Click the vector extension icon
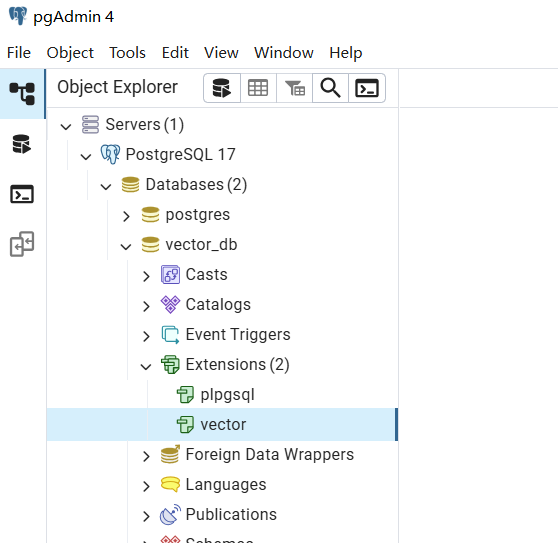The width and height of the screenshot is (558, 543). pos(185,425)
